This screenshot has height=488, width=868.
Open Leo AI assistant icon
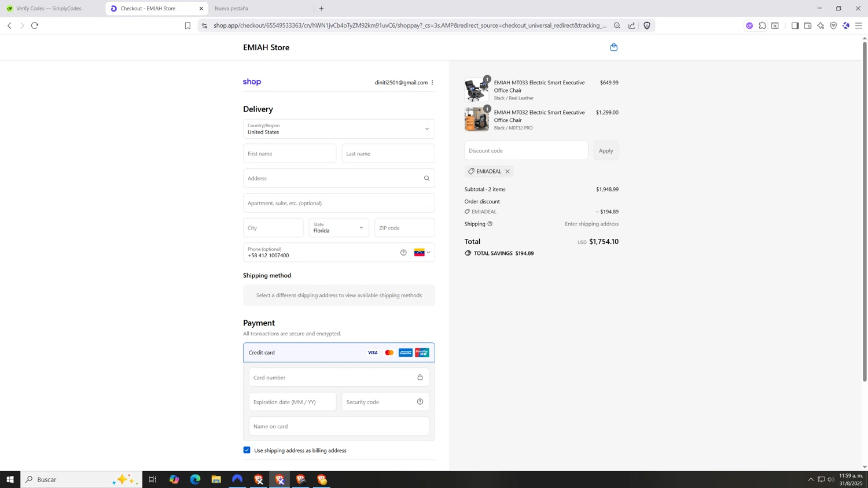[821, 25]
